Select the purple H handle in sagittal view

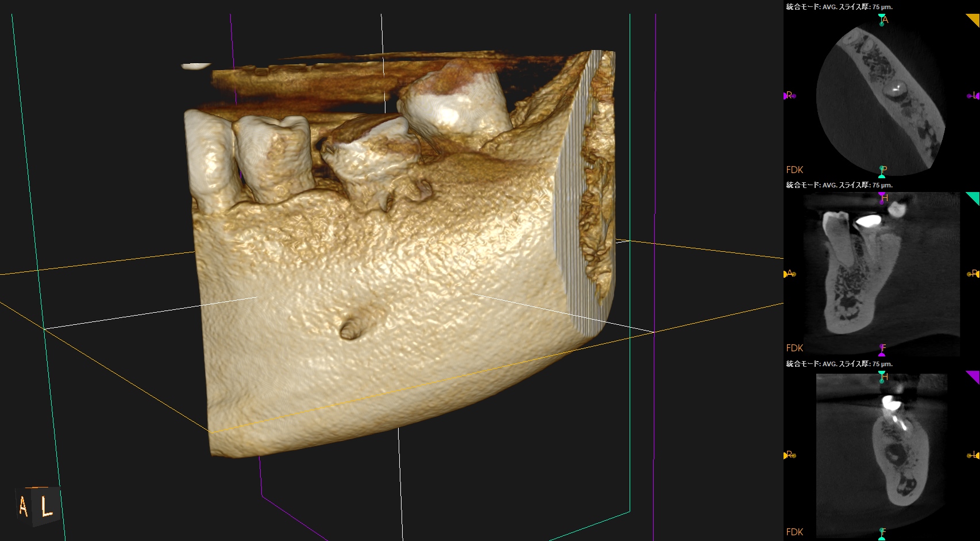[x=882, y=198]
